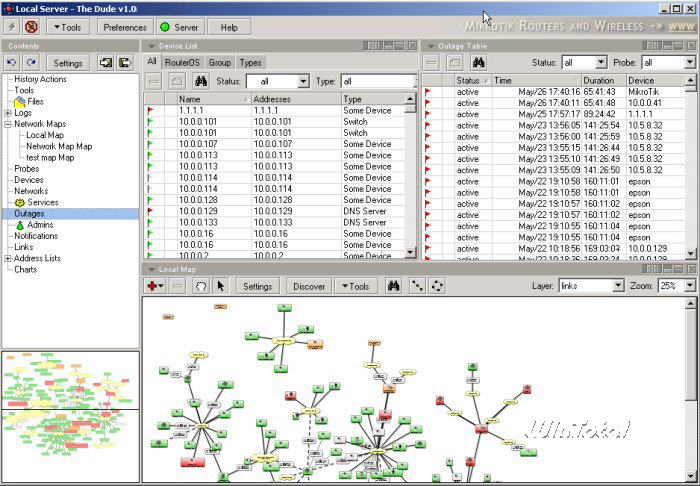
Task: Click Settings button in Contents pane
Action: (x=68, y=63)
